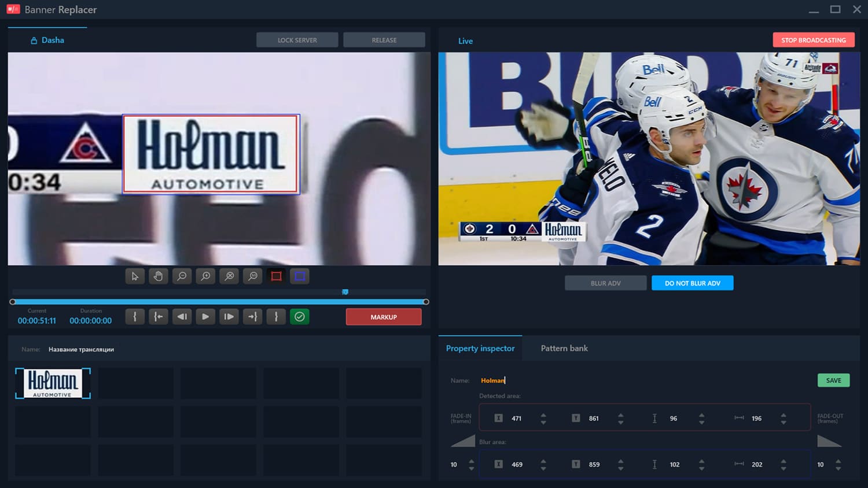Set out-point with closing brace button
Image resolution: width=868 pixels, height=488 pixels.
click(x=277, y=317)
